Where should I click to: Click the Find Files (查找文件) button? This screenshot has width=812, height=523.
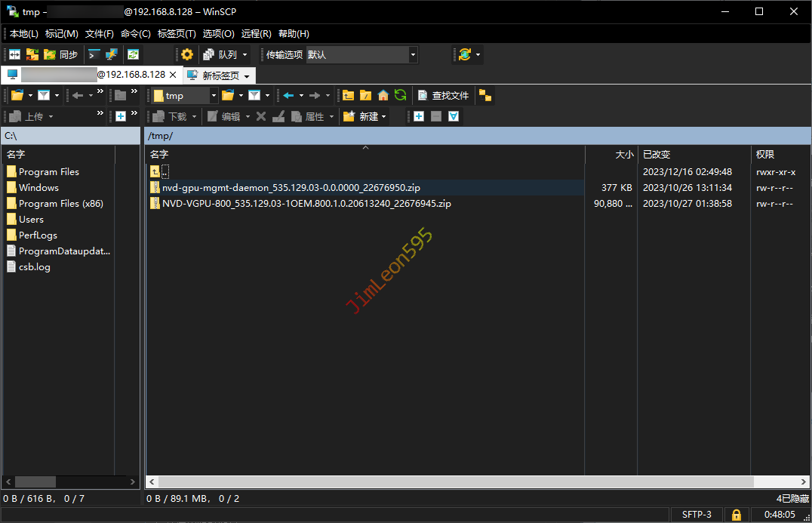click(443, 95)
